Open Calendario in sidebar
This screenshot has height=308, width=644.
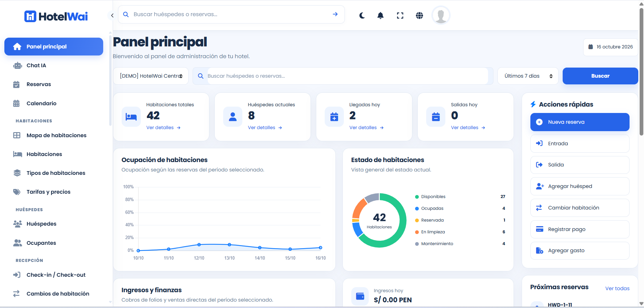pos(54,103)
